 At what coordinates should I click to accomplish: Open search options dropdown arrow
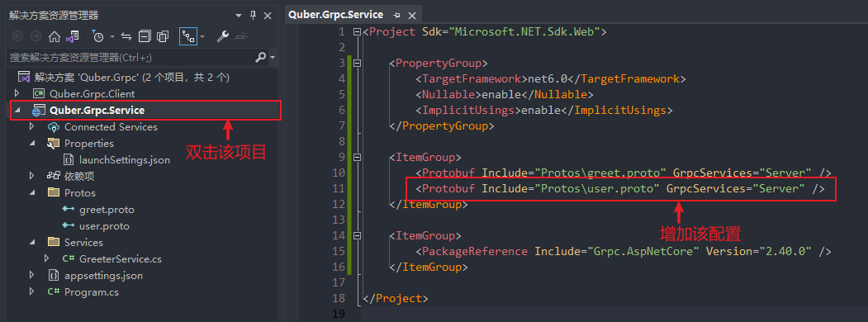pos(273,58)
